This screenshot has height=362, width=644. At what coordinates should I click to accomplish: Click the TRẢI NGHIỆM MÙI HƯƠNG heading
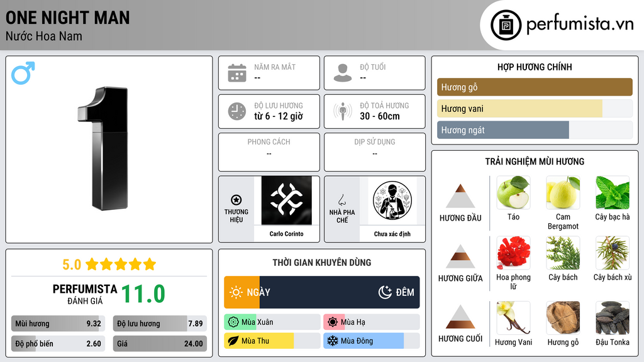pos(535,162)
